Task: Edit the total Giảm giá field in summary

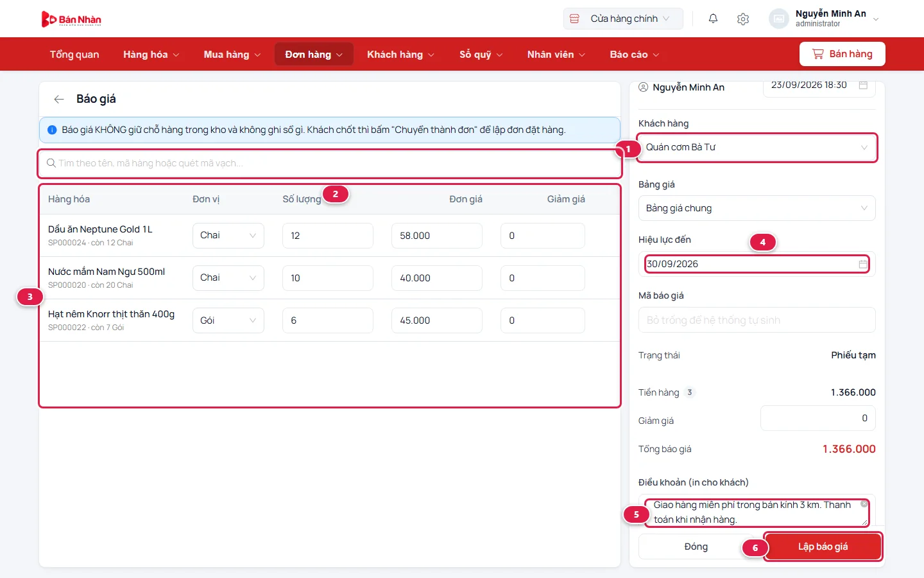Action: pos(818,418)
